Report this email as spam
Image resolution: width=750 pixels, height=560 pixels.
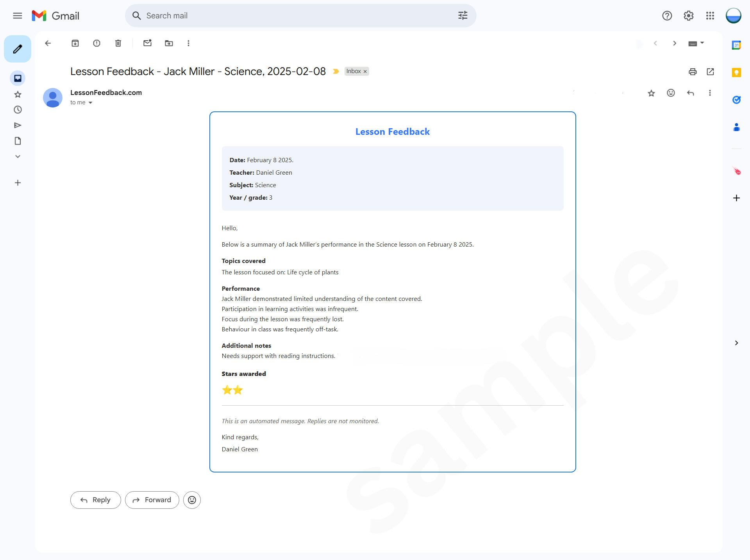pos(97,43)
